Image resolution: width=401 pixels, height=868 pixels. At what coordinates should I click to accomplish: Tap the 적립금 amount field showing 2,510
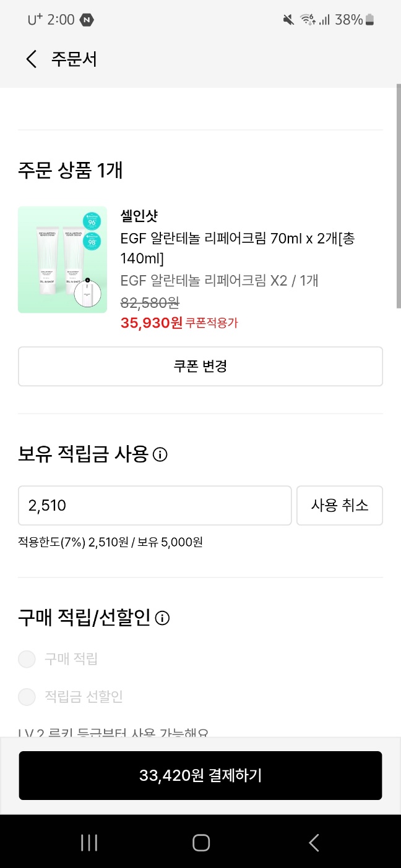coord(155,506)
